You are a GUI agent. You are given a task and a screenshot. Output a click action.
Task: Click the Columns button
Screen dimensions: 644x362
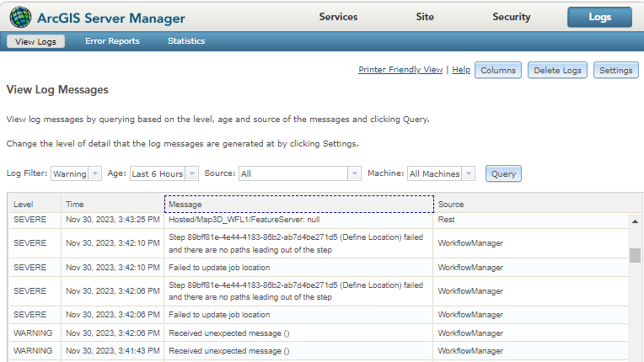[498, 70]
